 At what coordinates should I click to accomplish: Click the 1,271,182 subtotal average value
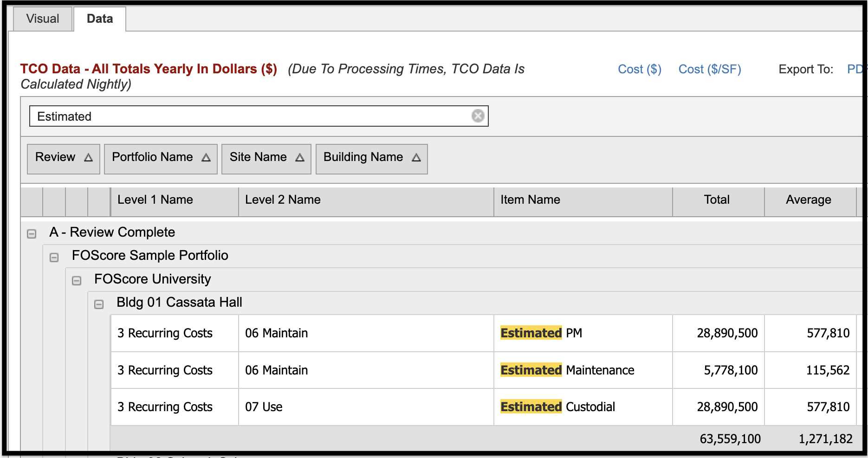click(x=825, y=439)
